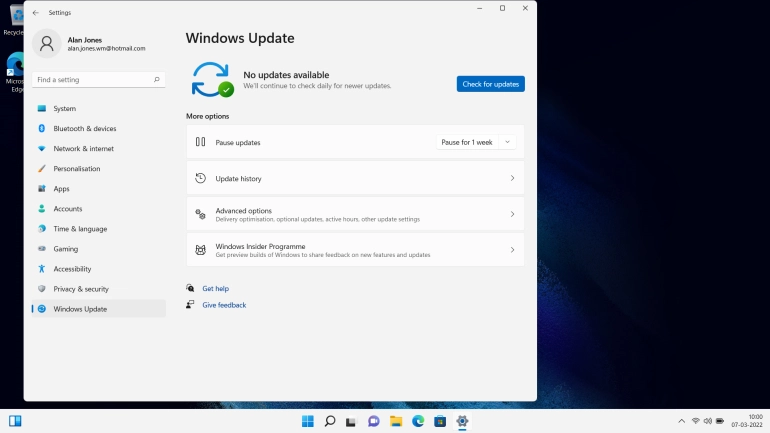Viewport: 770px width, 433px height.
Task: Open the Pause for 1 week dropdown
Action: click(476, 142)
